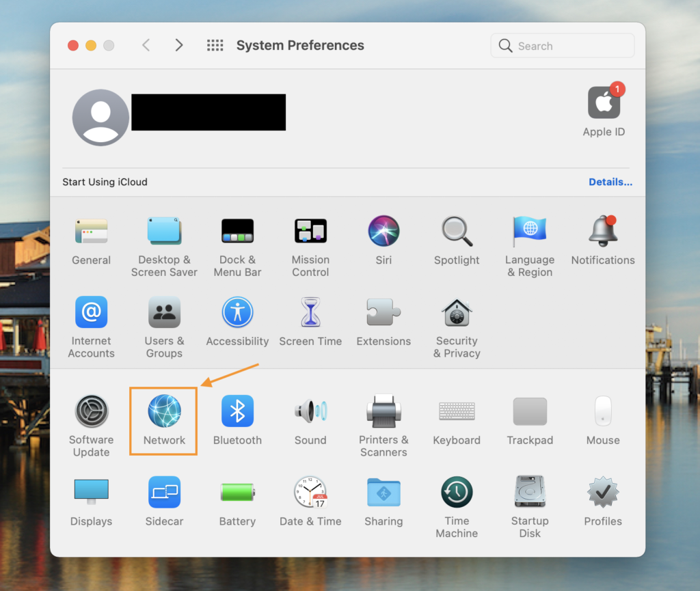Viewport: 700px width, 591px height.
Task: Open Mission Control preferences
Action: point(310,232)
